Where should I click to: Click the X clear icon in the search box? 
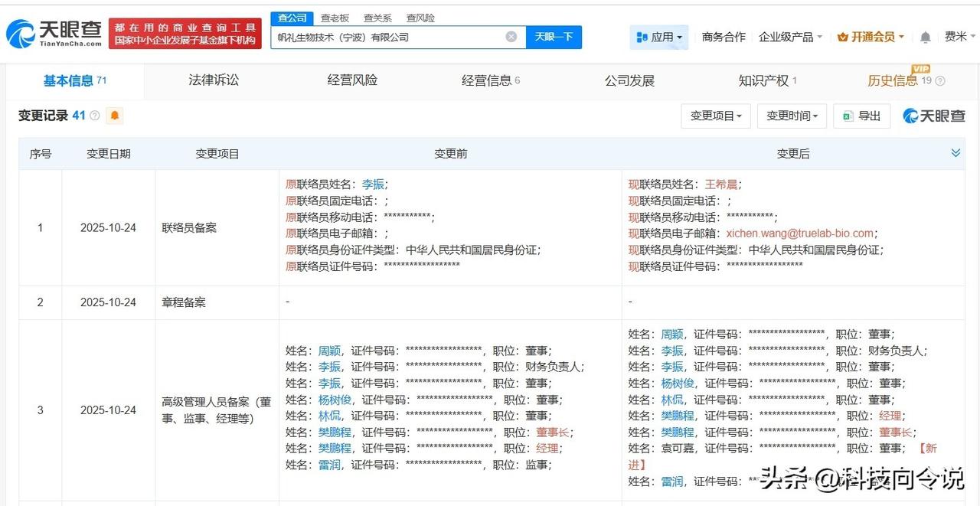click(510, 36)
